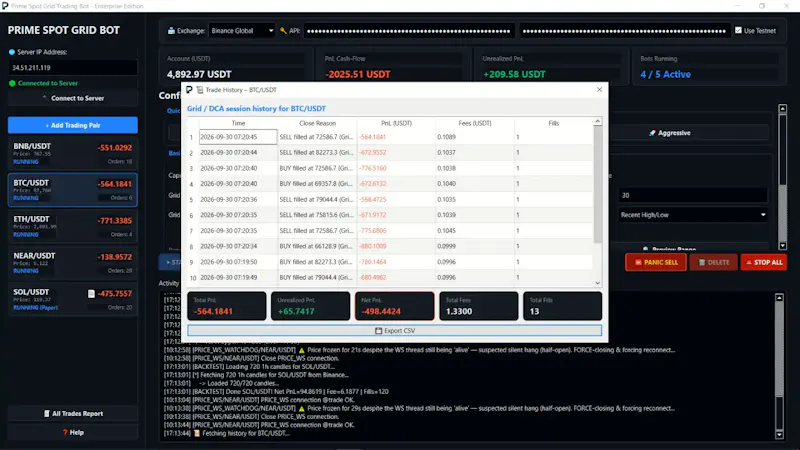Click SELL filled at 79044.4 in row 5
The width and height of the screenshot is (800, 450).
[x=316, y=199]
